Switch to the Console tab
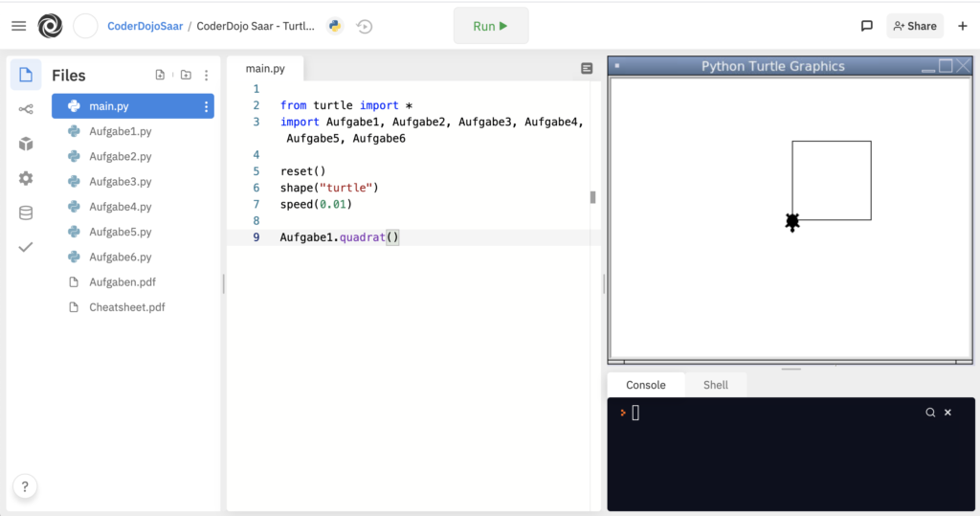The height and width of the screenshot is (516, 980). coord(646,385)
